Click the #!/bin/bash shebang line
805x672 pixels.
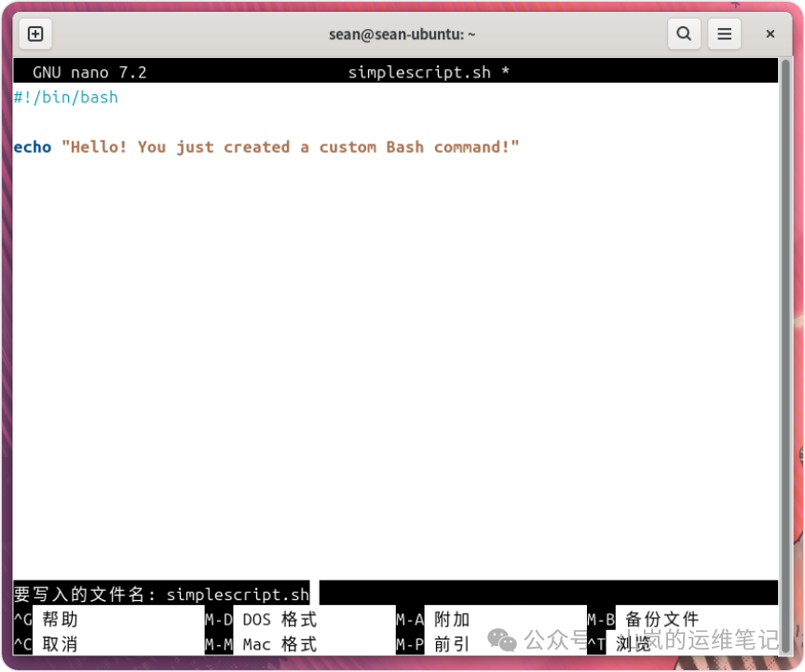pyautogui.click(x=64, y=97)
